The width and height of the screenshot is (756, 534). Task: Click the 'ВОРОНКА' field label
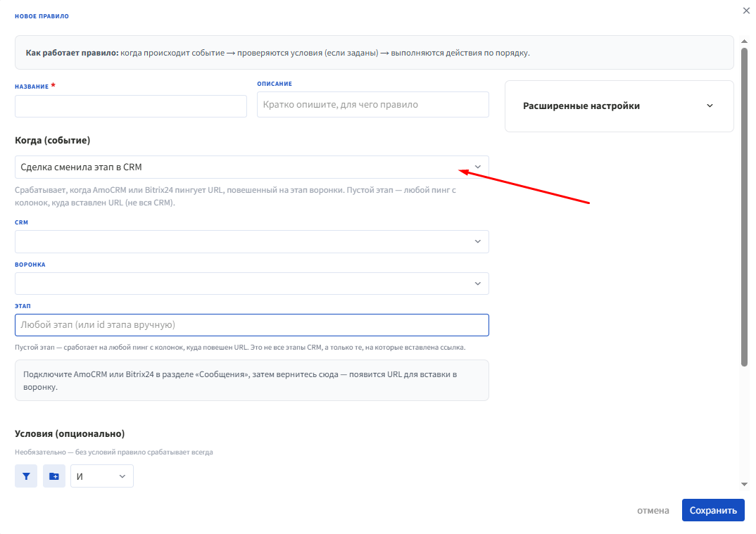click(x=30, y=265)
